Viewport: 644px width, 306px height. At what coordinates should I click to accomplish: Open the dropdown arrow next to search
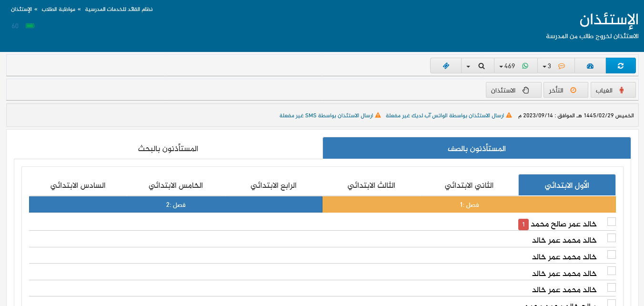click(x=468, y=66)
